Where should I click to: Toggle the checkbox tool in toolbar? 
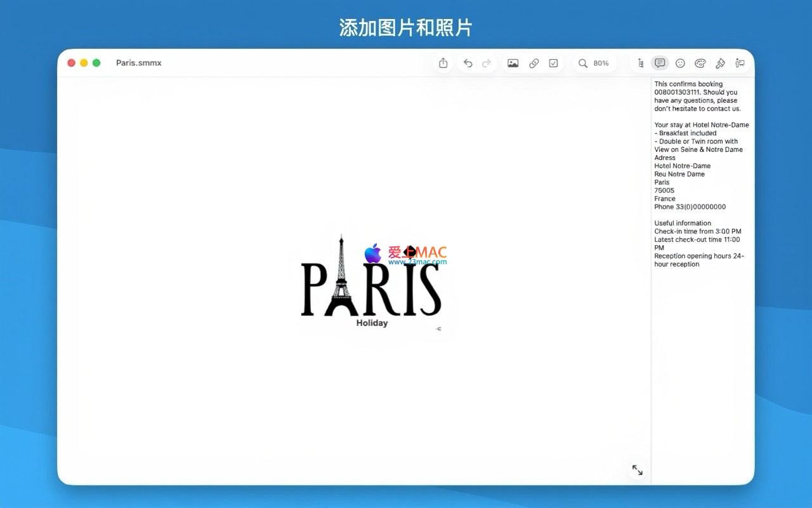[553, 63]
